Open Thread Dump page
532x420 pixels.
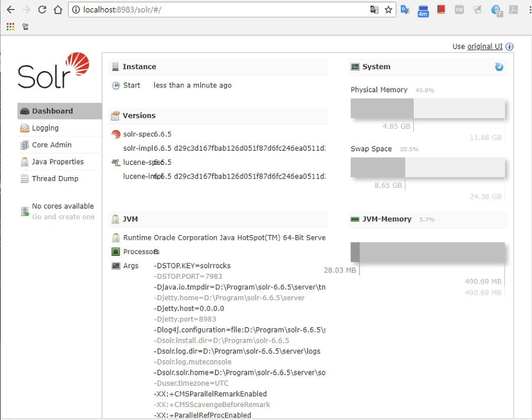point(55,178)
